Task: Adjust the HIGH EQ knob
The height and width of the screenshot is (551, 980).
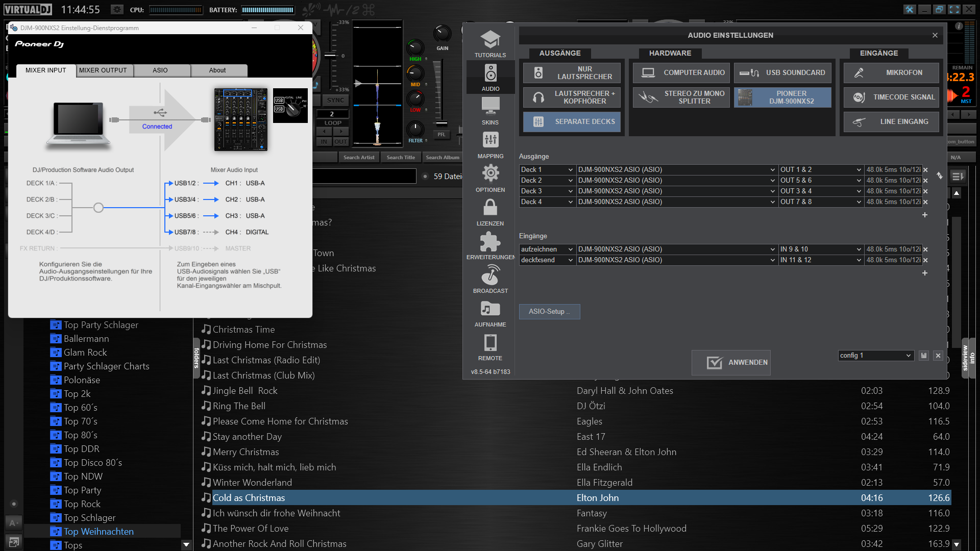Action: [x=415, y=47]
